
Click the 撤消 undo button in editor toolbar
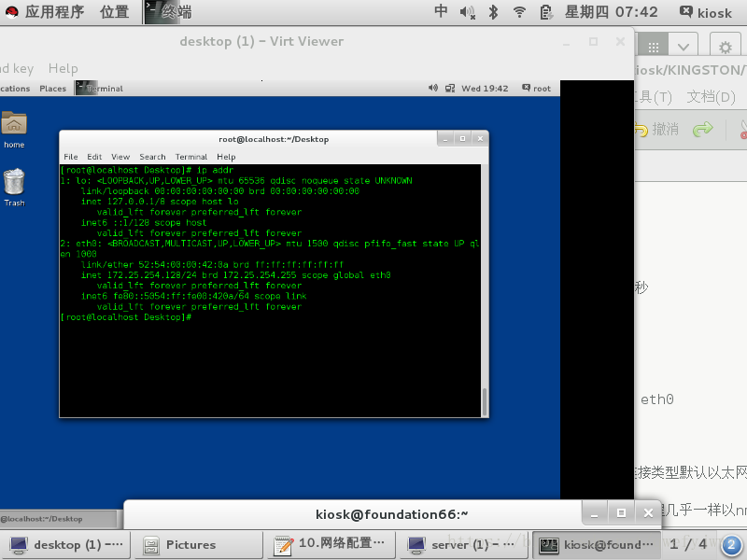pyautogui.click(x=656, y=129)
